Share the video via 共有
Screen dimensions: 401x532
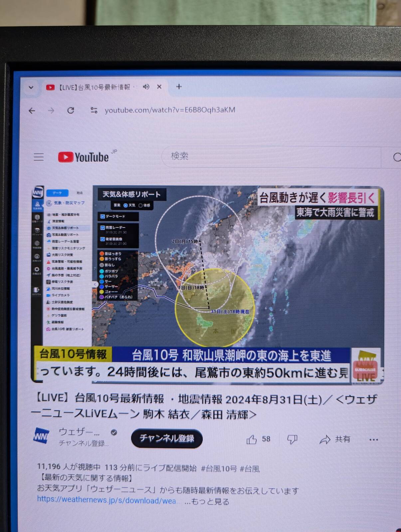[335, 439]
